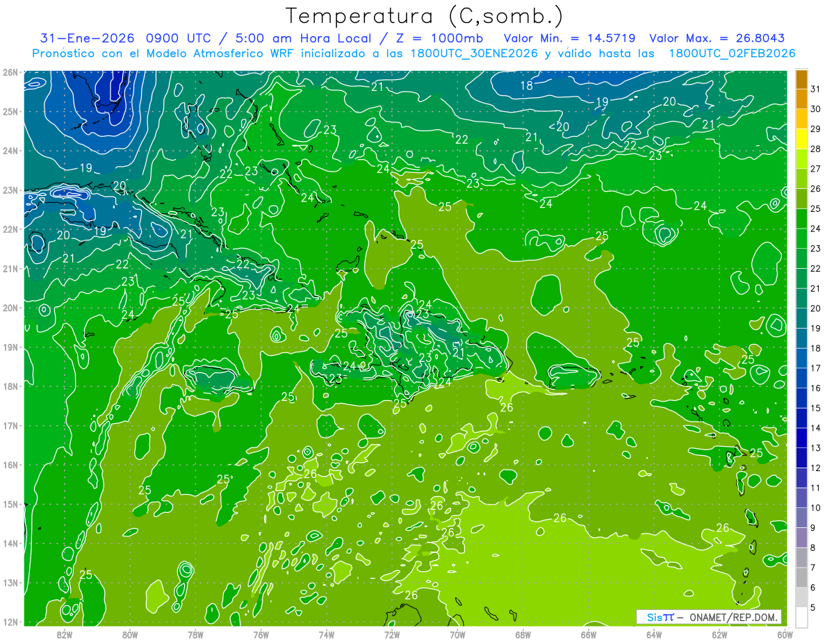834x644 pixels.
Task: Click color scale value 12
Action: 816,468
